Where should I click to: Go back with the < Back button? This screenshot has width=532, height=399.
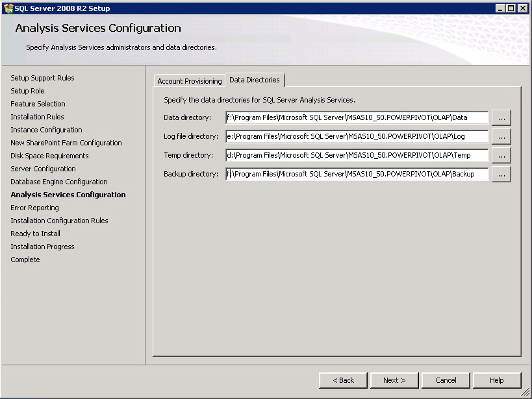click(343, 380)
